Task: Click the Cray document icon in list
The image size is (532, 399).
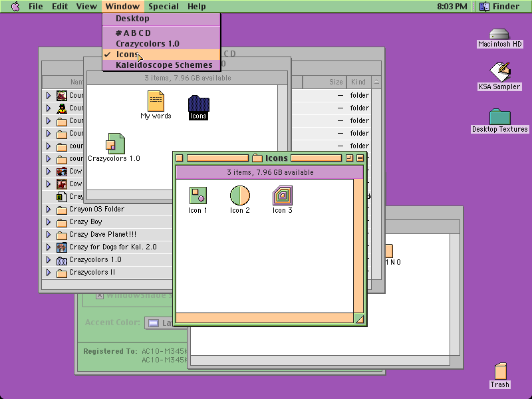Action: 61,196
